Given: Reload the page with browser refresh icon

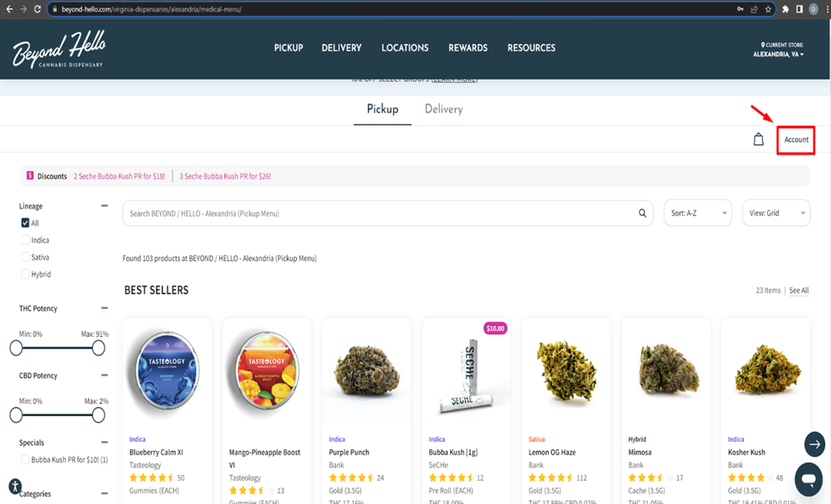Looking at the screenshot, I should [37, 9].
